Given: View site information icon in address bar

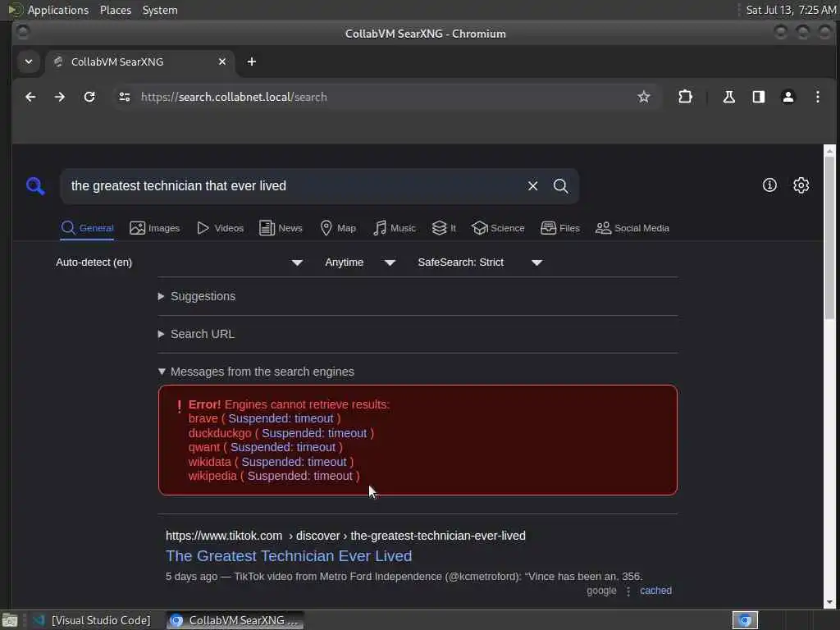Looking at the screenshot, I should (125, 97).
